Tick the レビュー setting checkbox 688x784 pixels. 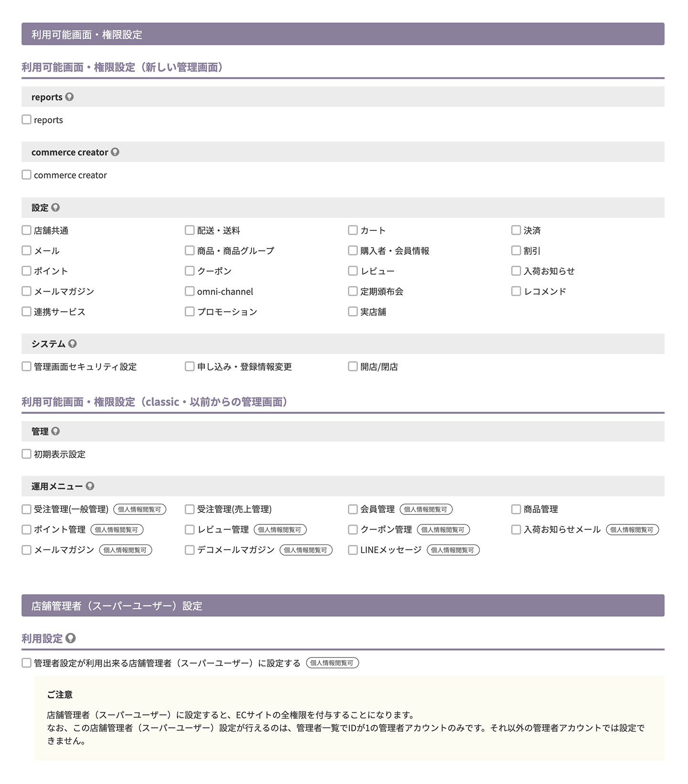point(353,271)
